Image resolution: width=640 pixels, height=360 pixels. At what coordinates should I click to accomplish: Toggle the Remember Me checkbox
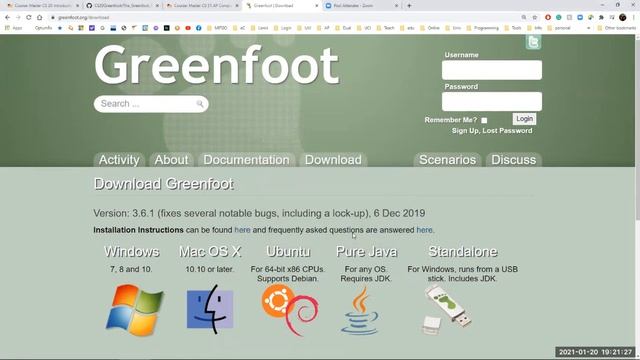(x=484, y=120)
